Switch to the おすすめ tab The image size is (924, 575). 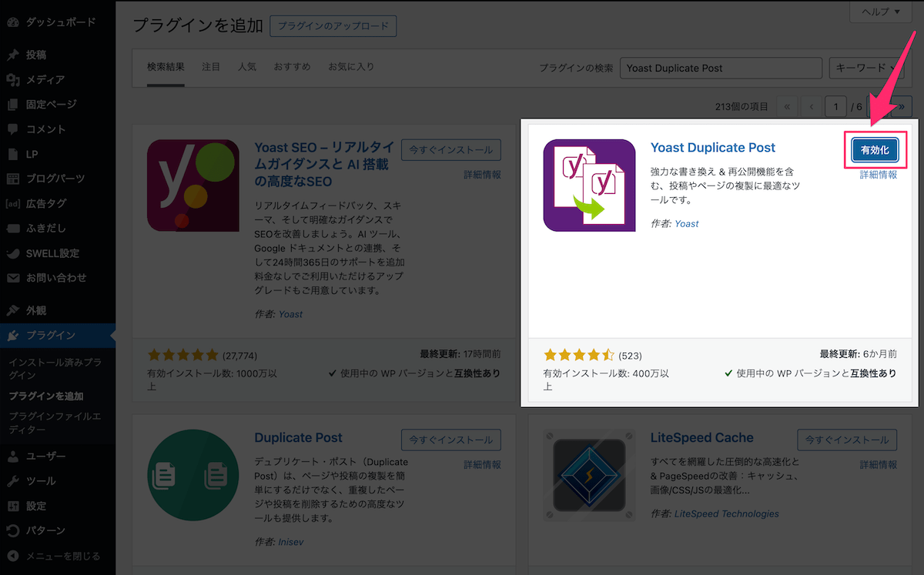[292, 67]
